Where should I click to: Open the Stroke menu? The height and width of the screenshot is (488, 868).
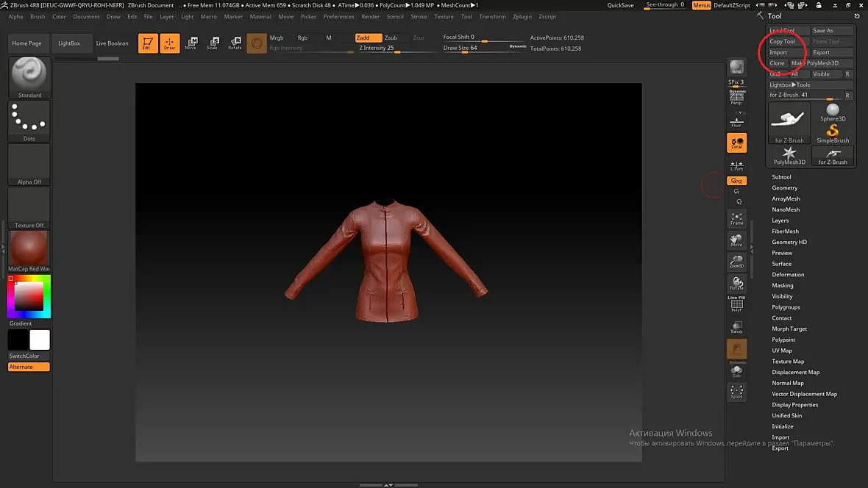tap(419, 16)
